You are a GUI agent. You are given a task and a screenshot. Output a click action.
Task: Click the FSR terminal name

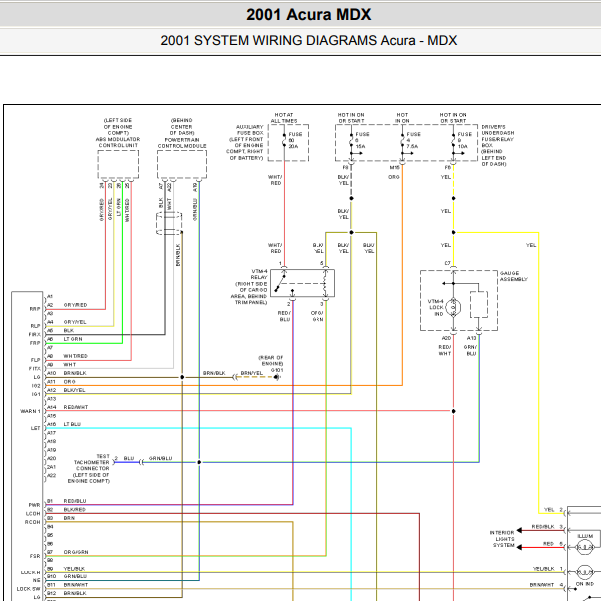pos(35,556)
